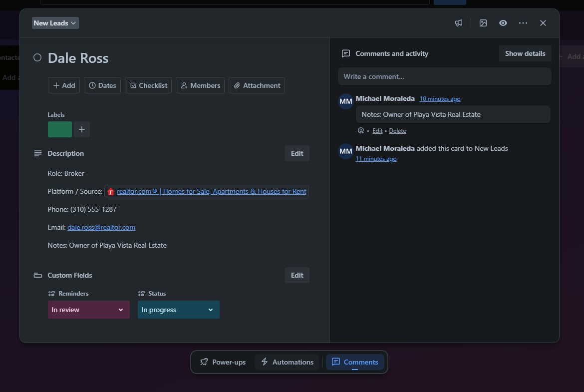Click the megaphone feedback icon
Screen dimensions: 584x392
click(458, 23)
